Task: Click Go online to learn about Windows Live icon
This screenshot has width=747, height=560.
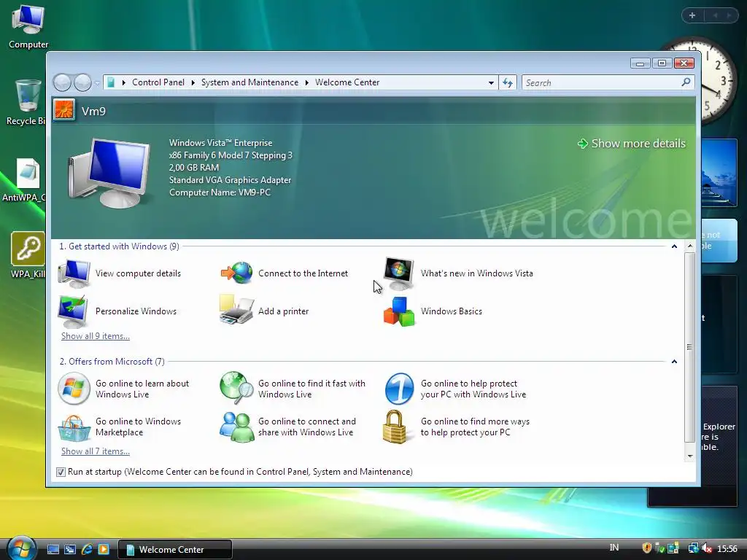Action: [x=74, y=389]
